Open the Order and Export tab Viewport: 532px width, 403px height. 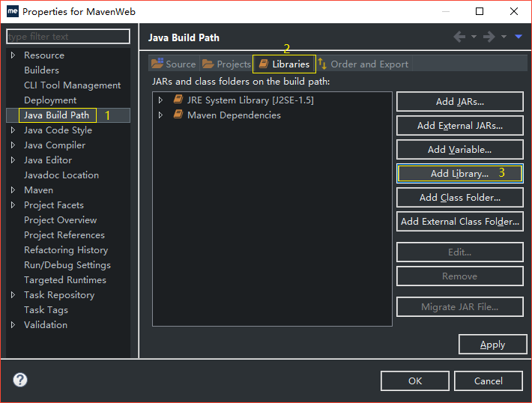[x=363, y=64]
